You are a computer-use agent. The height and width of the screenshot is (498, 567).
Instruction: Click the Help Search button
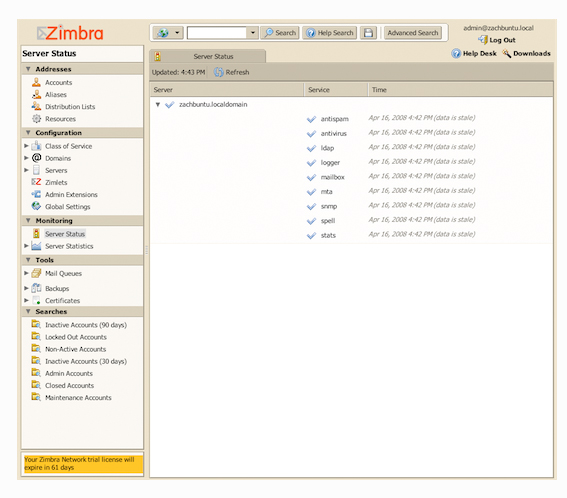click(330, 33)
